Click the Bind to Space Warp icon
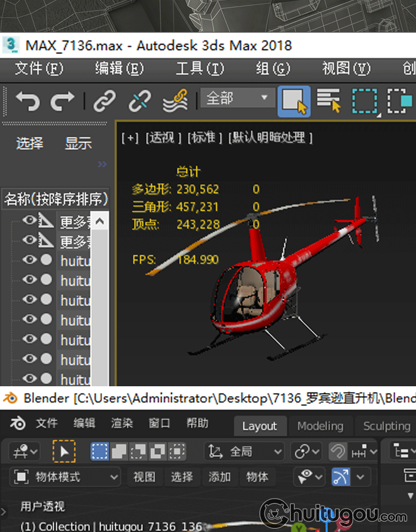This screenshot has width=416, height=532. pos(175,101)
